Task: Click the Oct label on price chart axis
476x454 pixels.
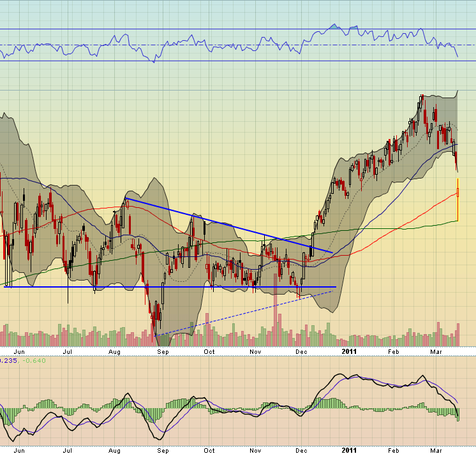Action: point(209,352)
